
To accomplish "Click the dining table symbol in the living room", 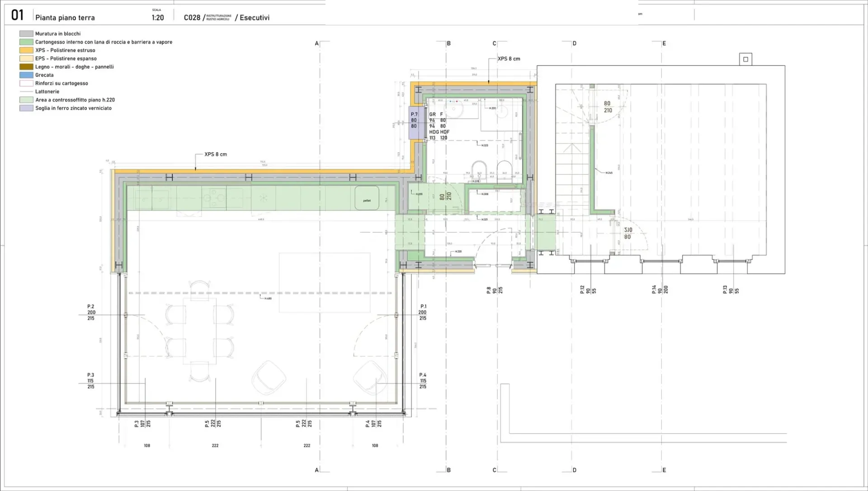I will 199,331.
